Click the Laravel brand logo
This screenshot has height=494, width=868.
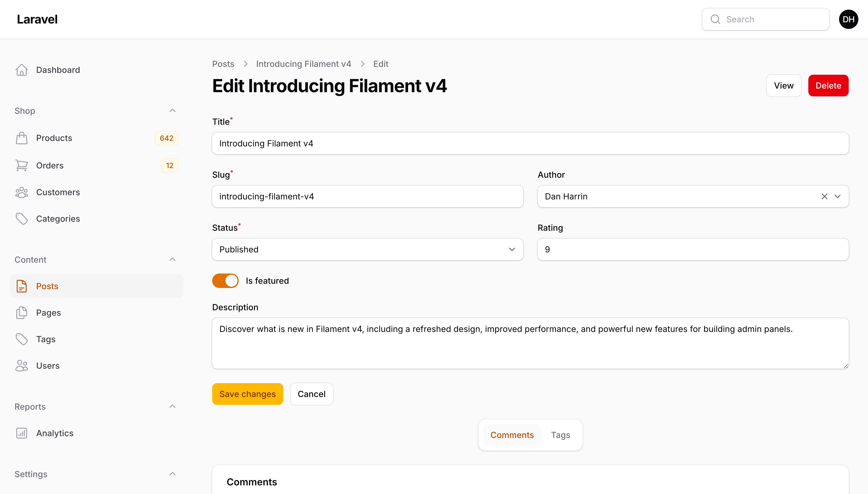[x=37, y=19]
